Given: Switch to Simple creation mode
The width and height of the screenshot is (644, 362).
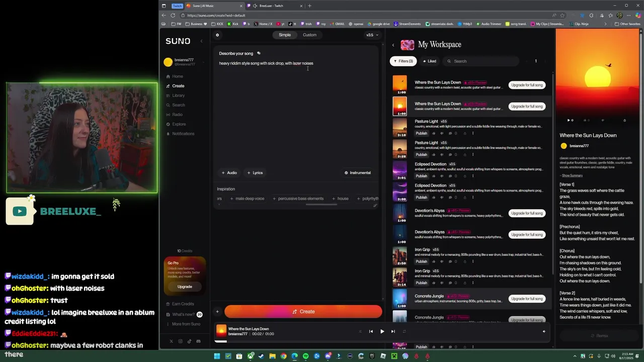Looking at the screenshot, I should point(285,35).
